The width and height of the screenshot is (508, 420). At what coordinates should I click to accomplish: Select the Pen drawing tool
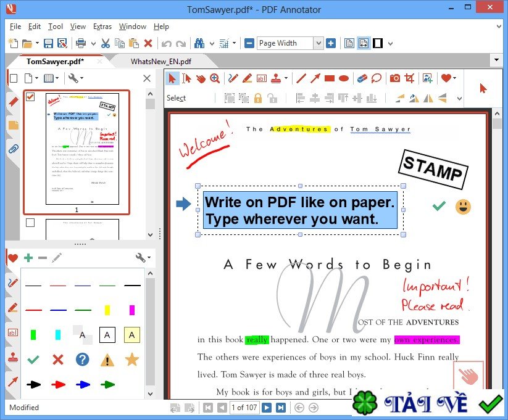pos(233,78)
